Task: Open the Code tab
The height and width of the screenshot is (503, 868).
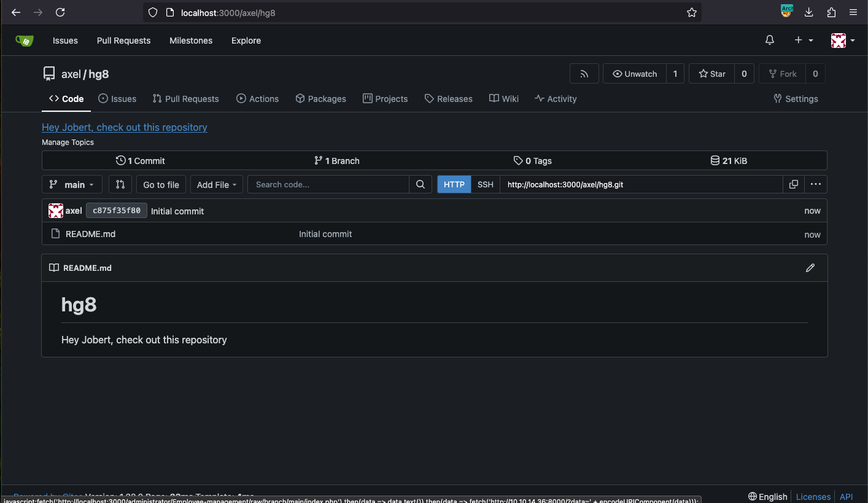Action: click(66, 99)
